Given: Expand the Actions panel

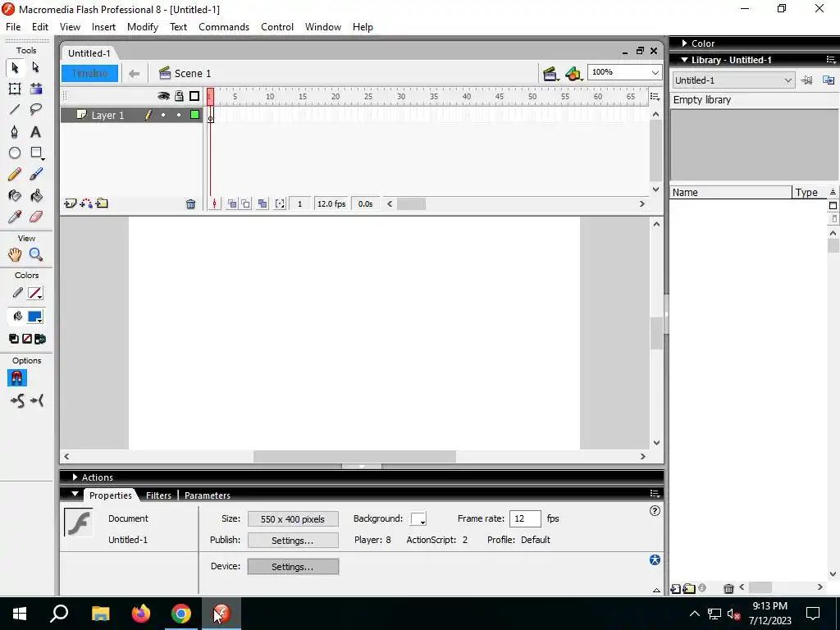Looking at the screenshot, I should click(75, 477).
